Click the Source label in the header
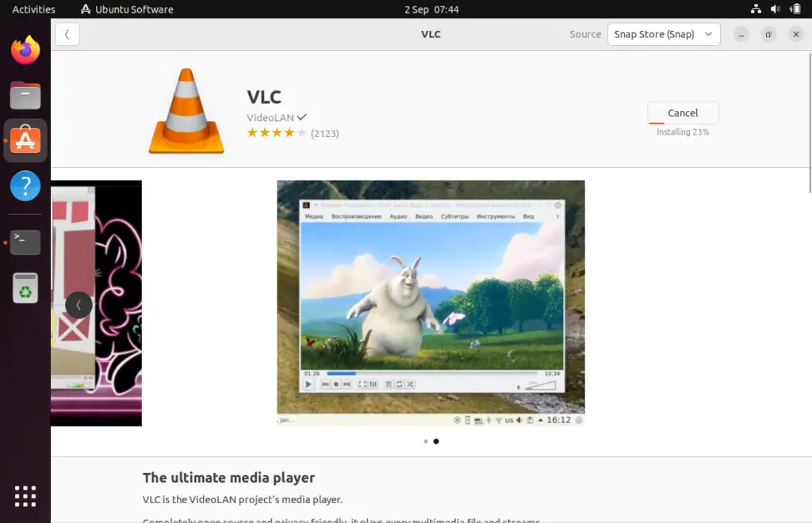The width and height of the screenshot is (812, 523). (585, 34)
